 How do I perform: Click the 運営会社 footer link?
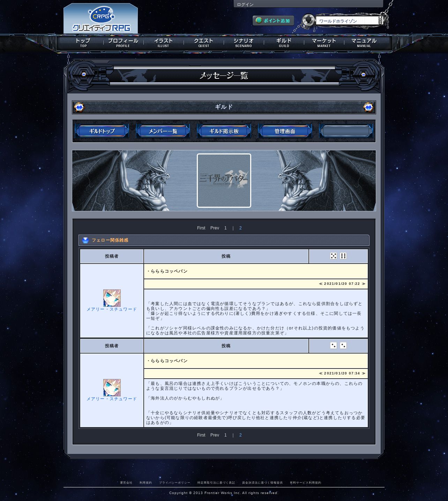(126, 483)
